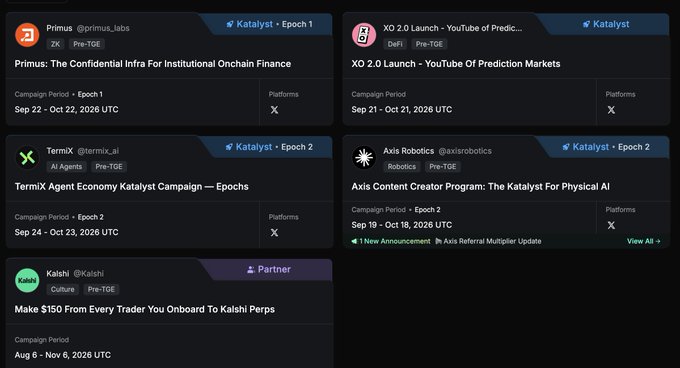Select the Pre-TGE tag on Kalshi card

click(101, 289)
